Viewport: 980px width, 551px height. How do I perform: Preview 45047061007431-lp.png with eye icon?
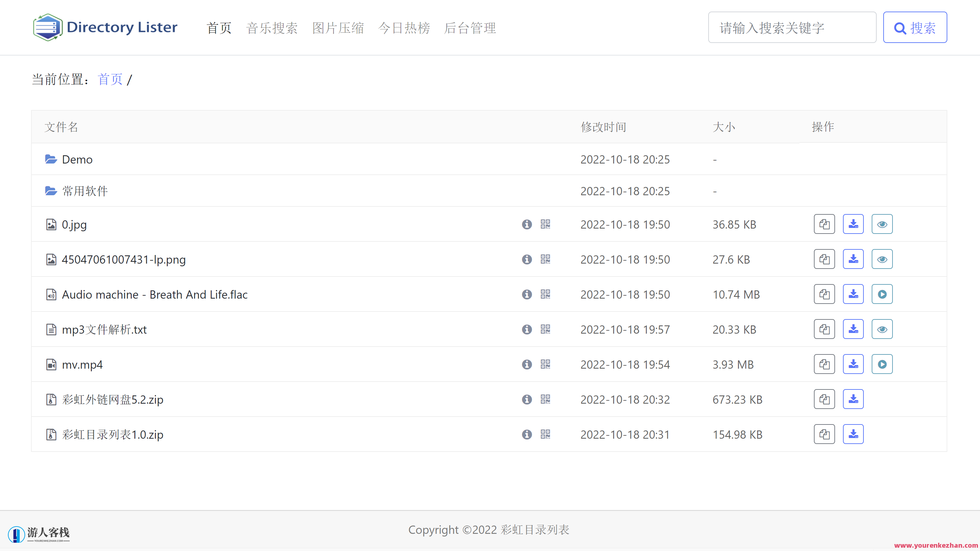pos(882,259)
